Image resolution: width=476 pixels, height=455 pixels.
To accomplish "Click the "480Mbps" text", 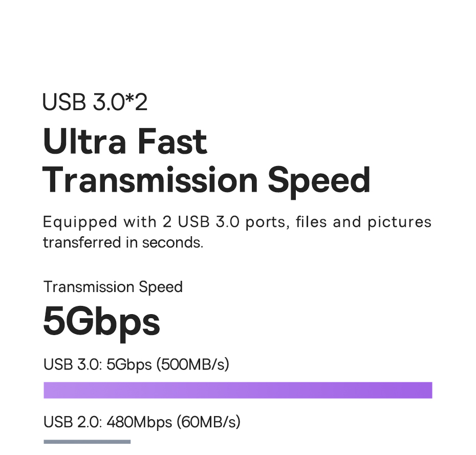I will 139,422.
